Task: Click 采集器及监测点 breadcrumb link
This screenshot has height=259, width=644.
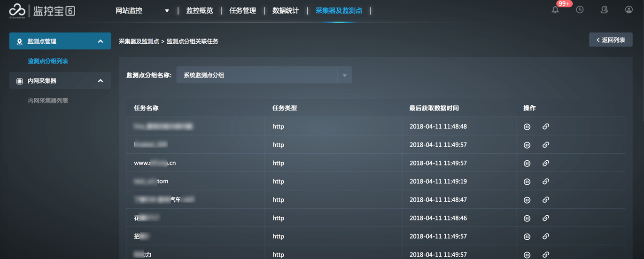Action: [x=139, y=41]
